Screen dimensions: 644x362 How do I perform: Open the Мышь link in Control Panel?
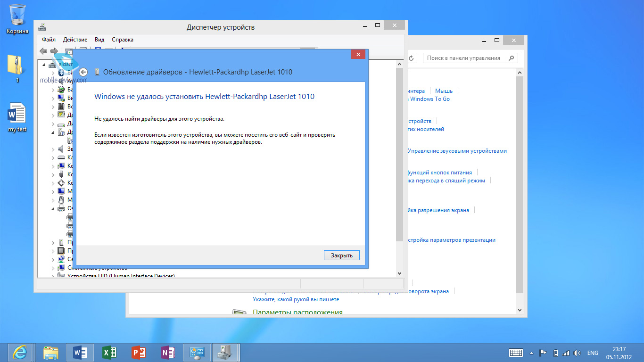(444, 91)
